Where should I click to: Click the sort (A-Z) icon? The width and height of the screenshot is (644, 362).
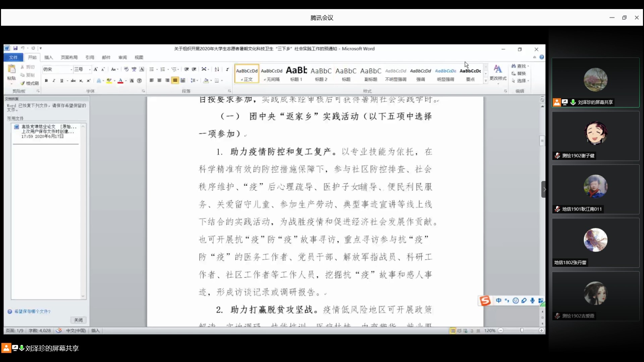pos(217,69)
